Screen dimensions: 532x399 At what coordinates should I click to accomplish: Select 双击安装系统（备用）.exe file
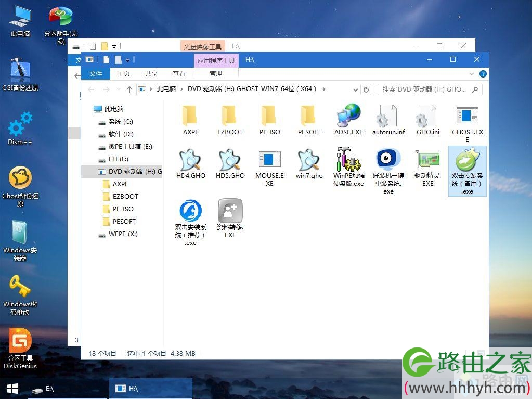click(x=467, y=171)
